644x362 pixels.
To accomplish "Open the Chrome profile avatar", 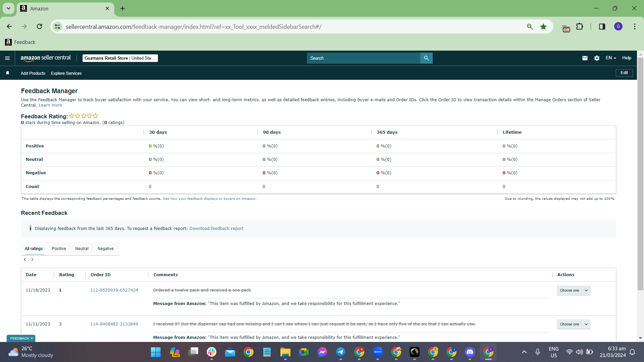I will pos(618,26).
